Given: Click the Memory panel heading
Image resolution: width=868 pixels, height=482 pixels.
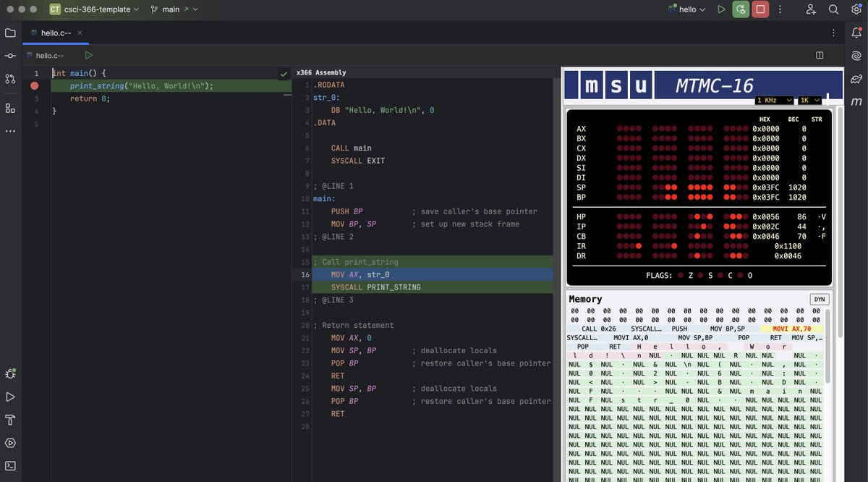Looking at the screenshot, I should 585,299.
